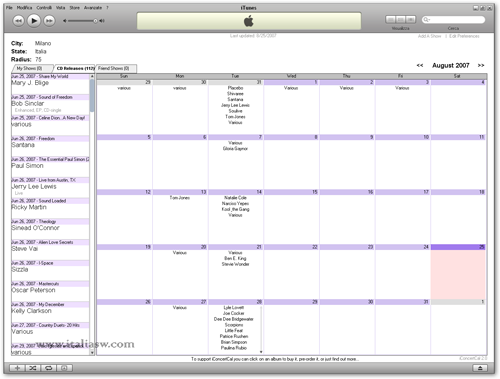
Task: Click Stevie Wonder on August 21
Action: click(235, 264)
